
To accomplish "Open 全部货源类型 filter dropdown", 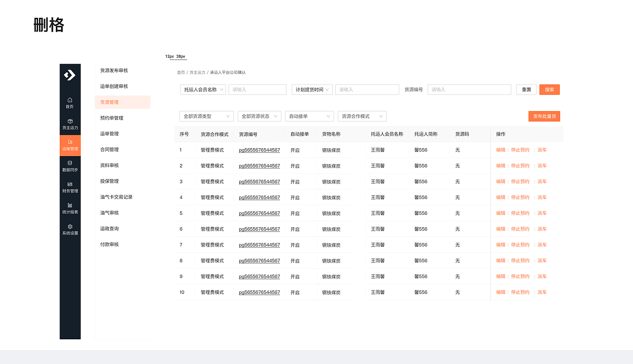I will 207,116.
